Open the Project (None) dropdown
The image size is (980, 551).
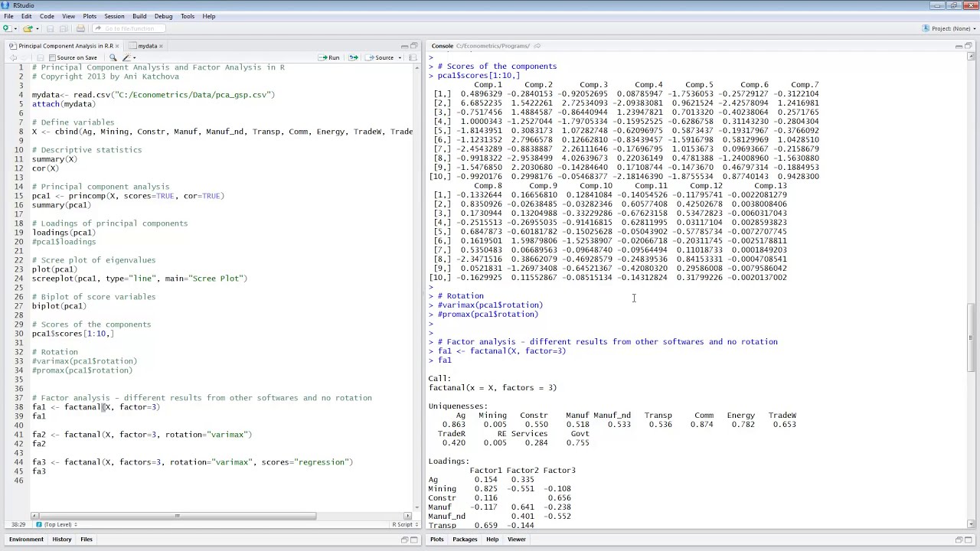coord(948,28)
